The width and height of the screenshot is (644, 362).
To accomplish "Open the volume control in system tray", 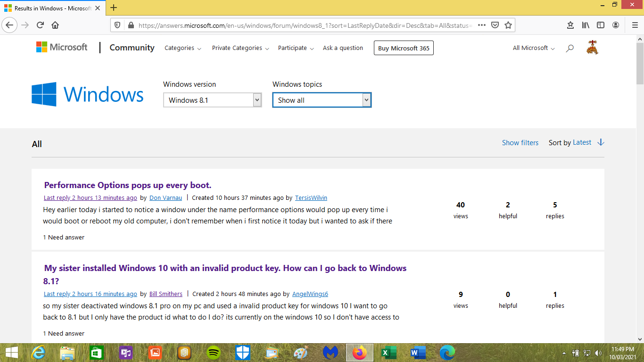I will (x=598, y=353).
